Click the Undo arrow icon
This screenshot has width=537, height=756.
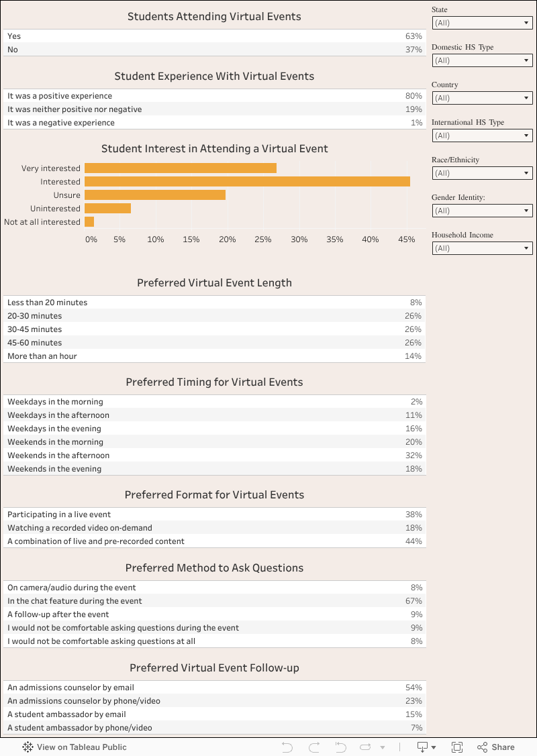(287, 747)
